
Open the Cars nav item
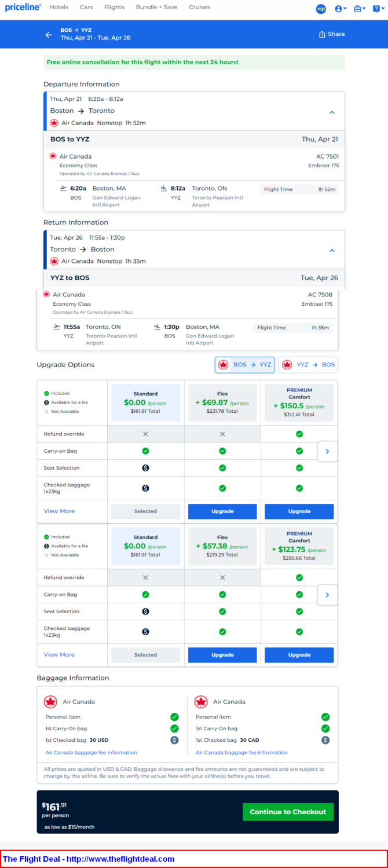coord(86,8)
